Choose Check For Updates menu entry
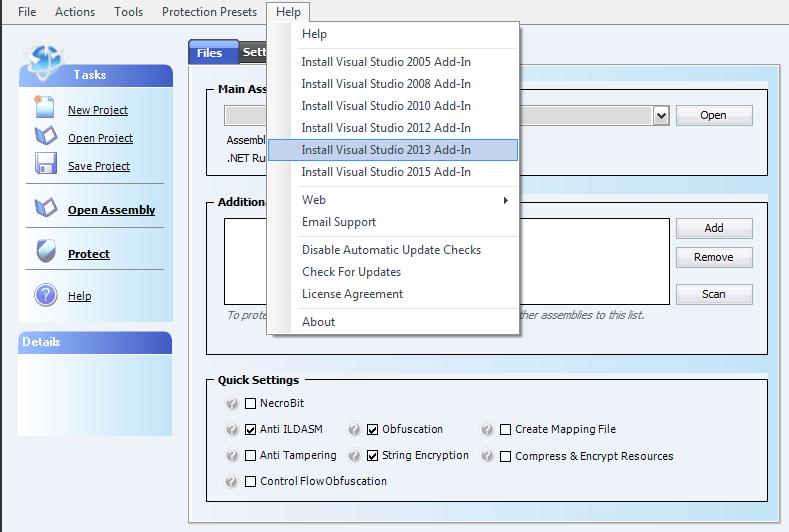This screenshot has height=532, width=789. (x=351, y=272)
